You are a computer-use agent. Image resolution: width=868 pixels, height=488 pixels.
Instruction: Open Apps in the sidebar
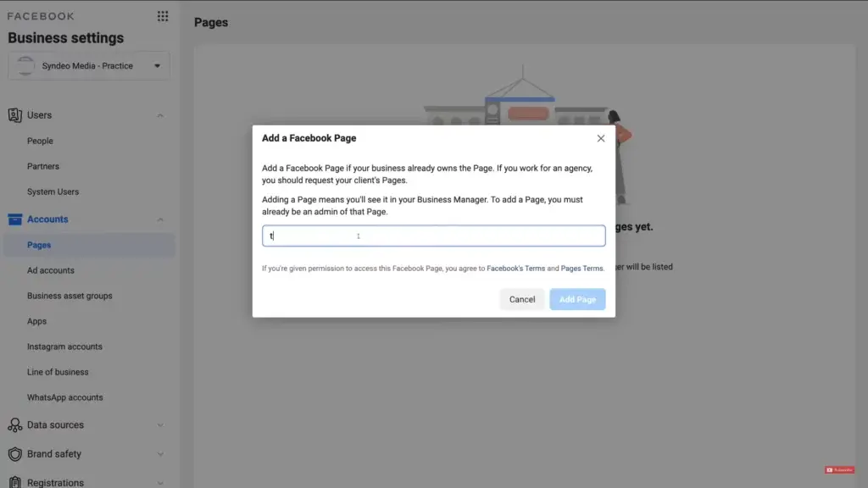pyautogui.click(x=36, y=321)
